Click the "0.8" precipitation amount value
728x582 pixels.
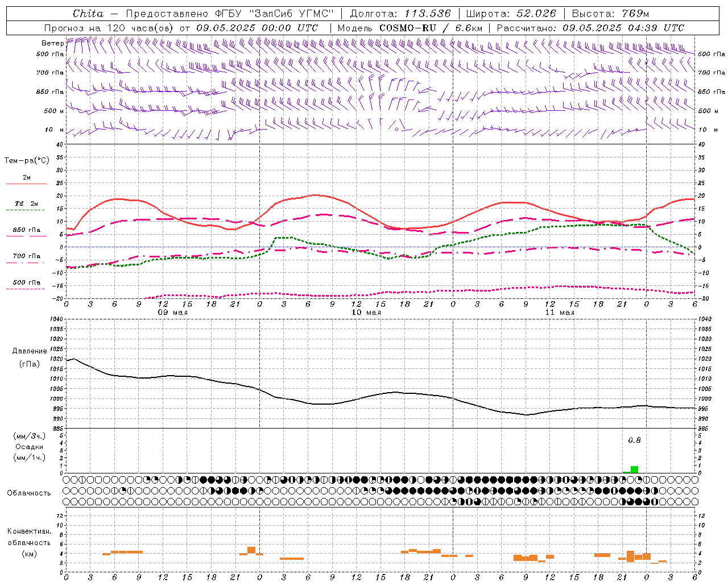(634, 440)
